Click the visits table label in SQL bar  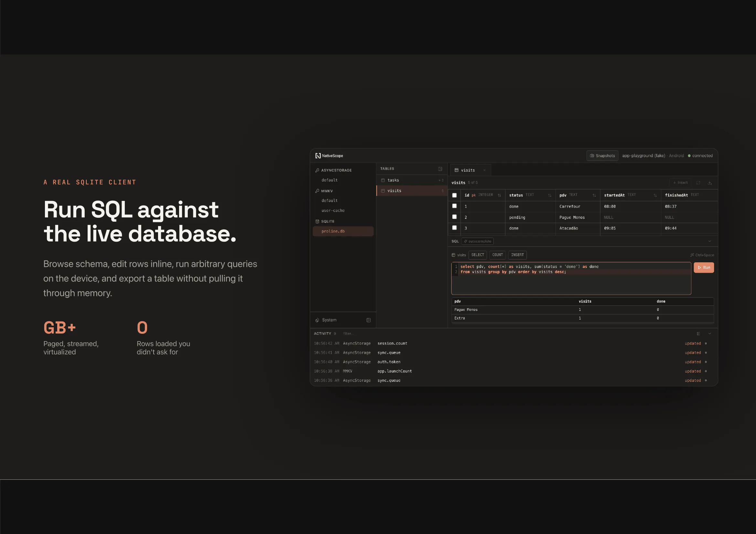click(459, 255)
